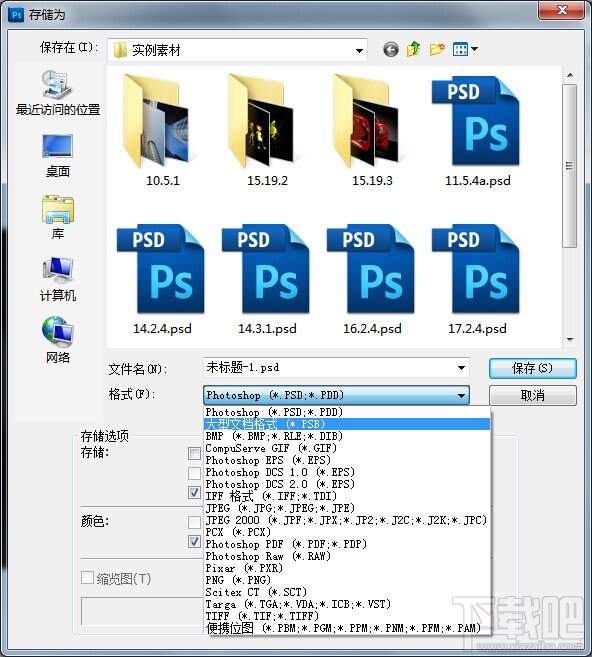592x657 pixels.
Task: Open the view mode dropdown arrow
Action: [474, 49]
